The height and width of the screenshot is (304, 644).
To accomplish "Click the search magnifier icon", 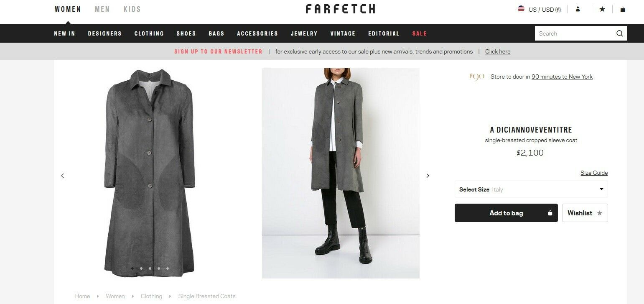I will click(x=619, y=33).
